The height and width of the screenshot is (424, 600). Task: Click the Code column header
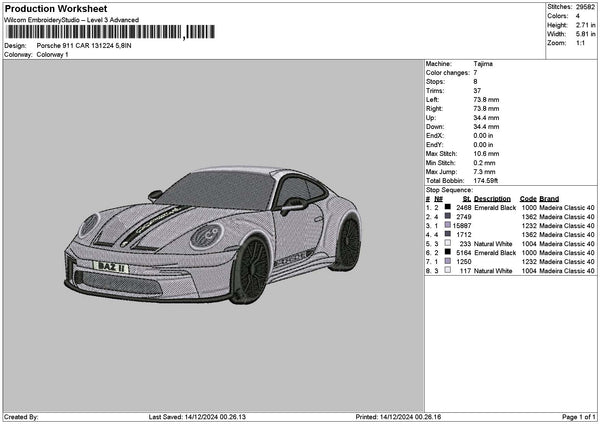pos(528,198)
